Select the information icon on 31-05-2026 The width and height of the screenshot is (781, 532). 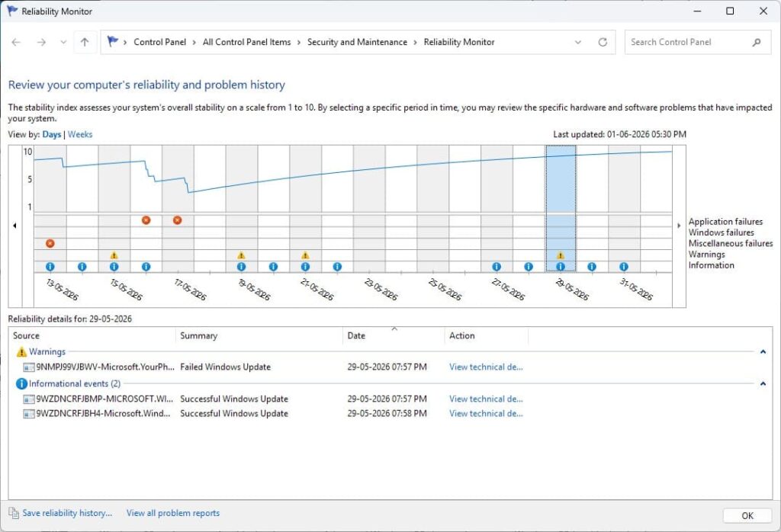[624, 267]
